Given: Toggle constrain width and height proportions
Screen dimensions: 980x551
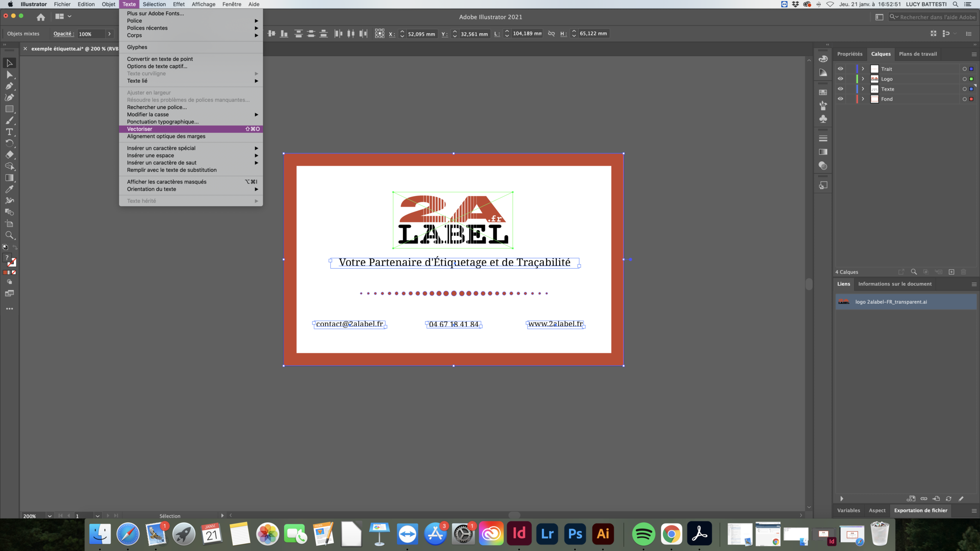Looking at the screenshot, I should point(551,34).
